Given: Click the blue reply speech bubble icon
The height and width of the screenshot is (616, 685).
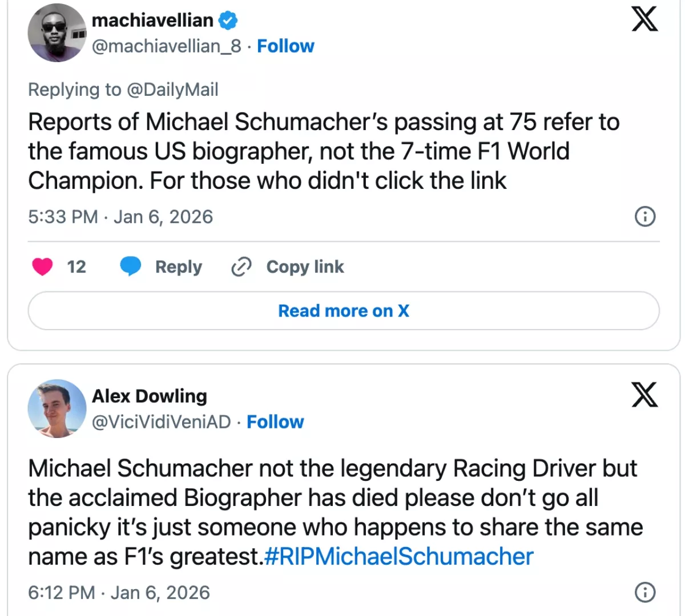Looking at the screenshot, I should tap(131, 266).
